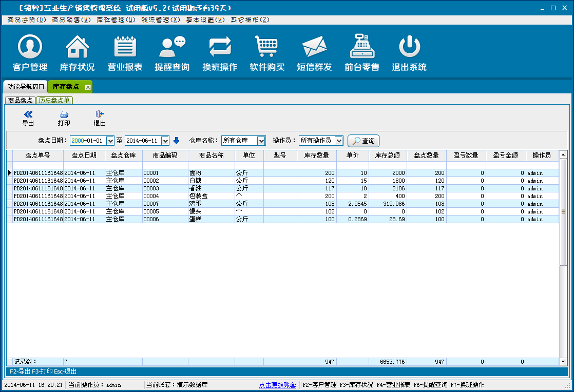The width and height of the screenshot is (574, 392).
Task: Click 换班操作 shift change icon
Action: click(220, 48)
